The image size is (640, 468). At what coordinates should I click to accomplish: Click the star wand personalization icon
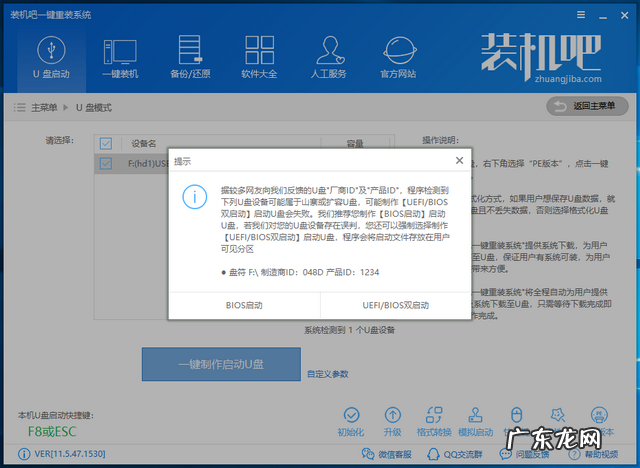pos(558,415)
